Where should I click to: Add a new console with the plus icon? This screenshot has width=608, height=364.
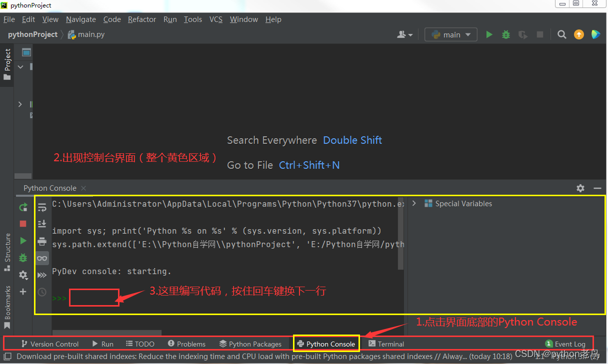point(23,292)
